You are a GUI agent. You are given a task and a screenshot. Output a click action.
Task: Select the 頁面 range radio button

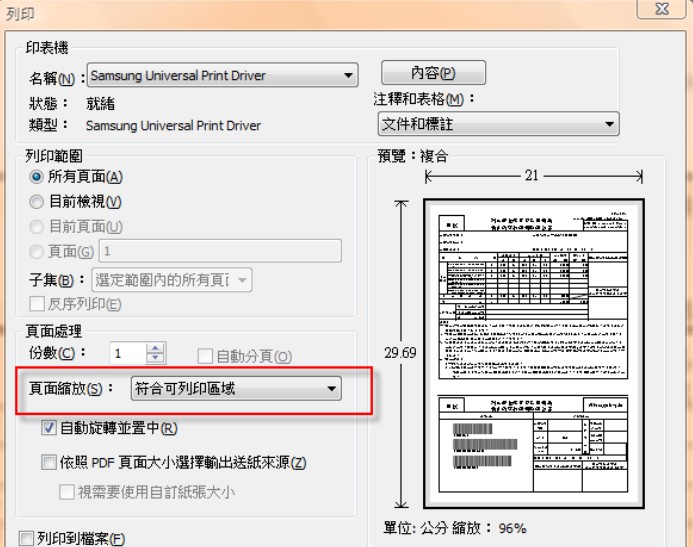pos(37,252)
